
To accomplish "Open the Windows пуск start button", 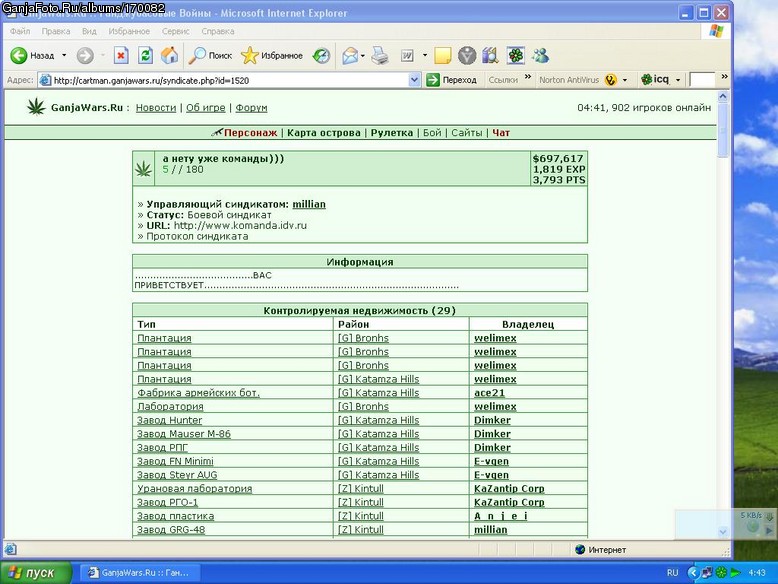I will pos(36,573).
